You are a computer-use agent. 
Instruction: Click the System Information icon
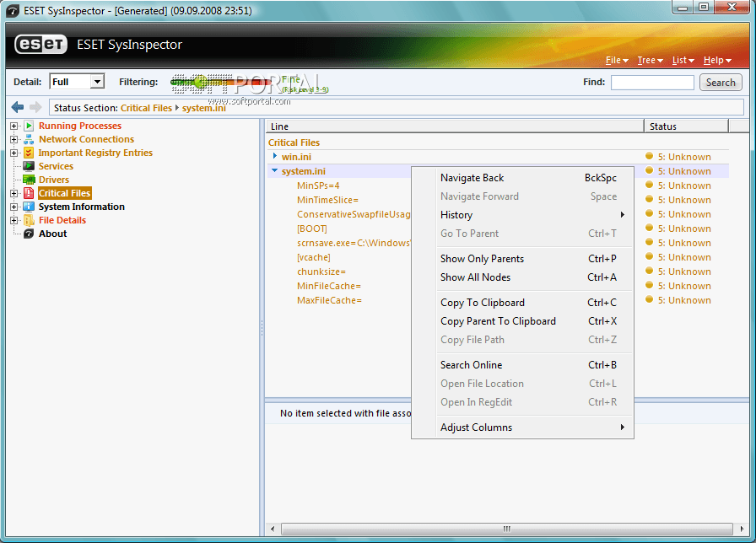tap(29, 207)
